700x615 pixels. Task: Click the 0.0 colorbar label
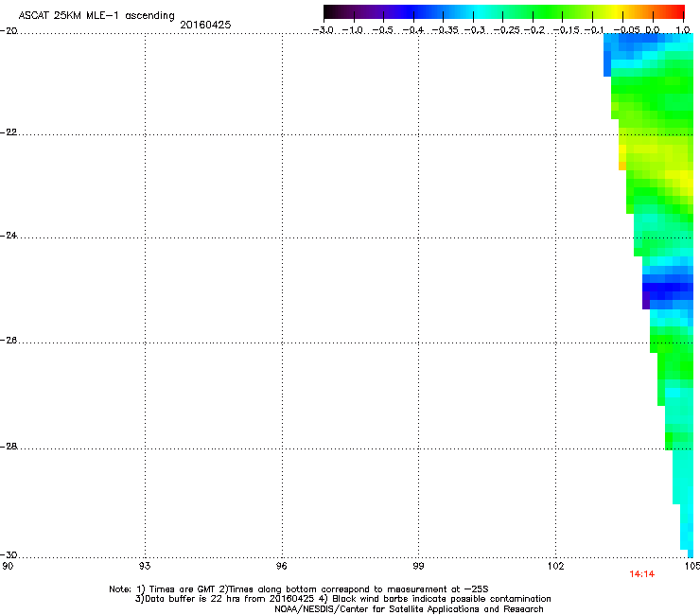[653, 30]
